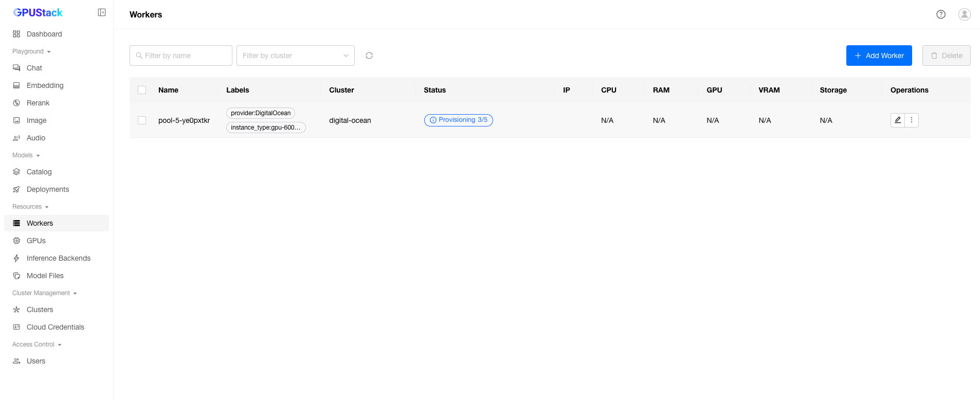Collapse the Cluster Management section

[x=44, y=293]
